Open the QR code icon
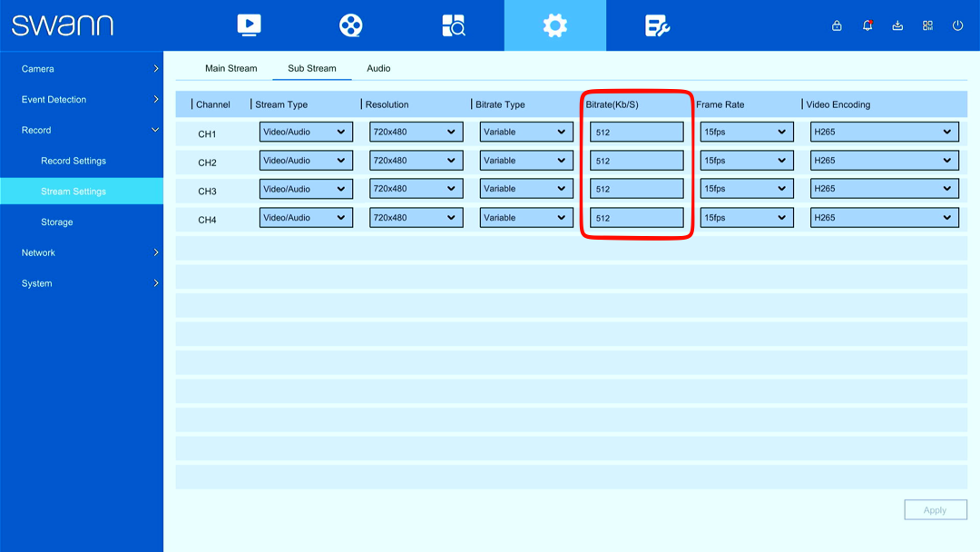Screen dimensions: 980x552 pyautogui.click(x=927, y=25)
